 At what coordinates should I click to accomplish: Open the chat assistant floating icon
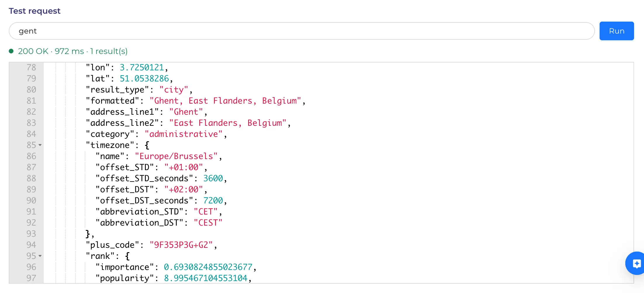[636, 263]
